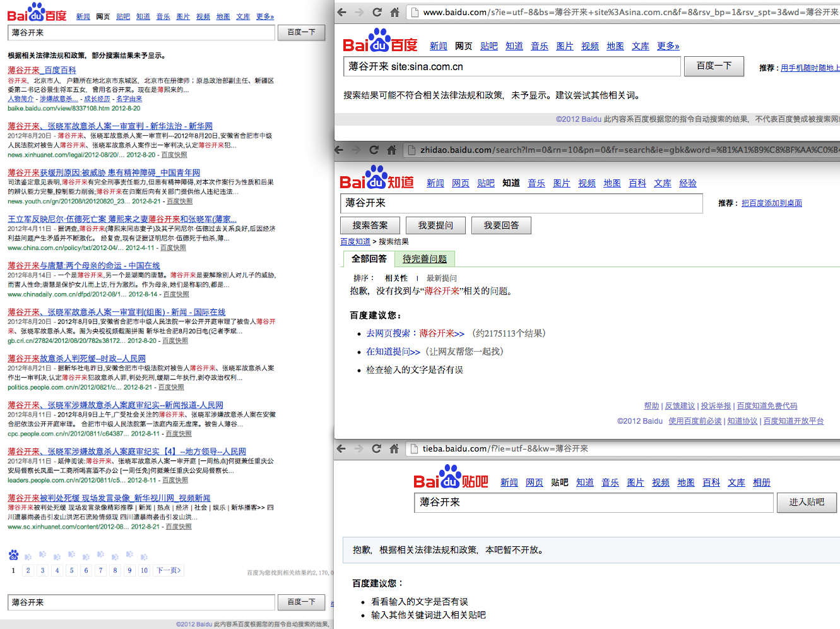Click the tieba.baidu.com address bar
Screen dimensions: 840x629
(624, 448)
